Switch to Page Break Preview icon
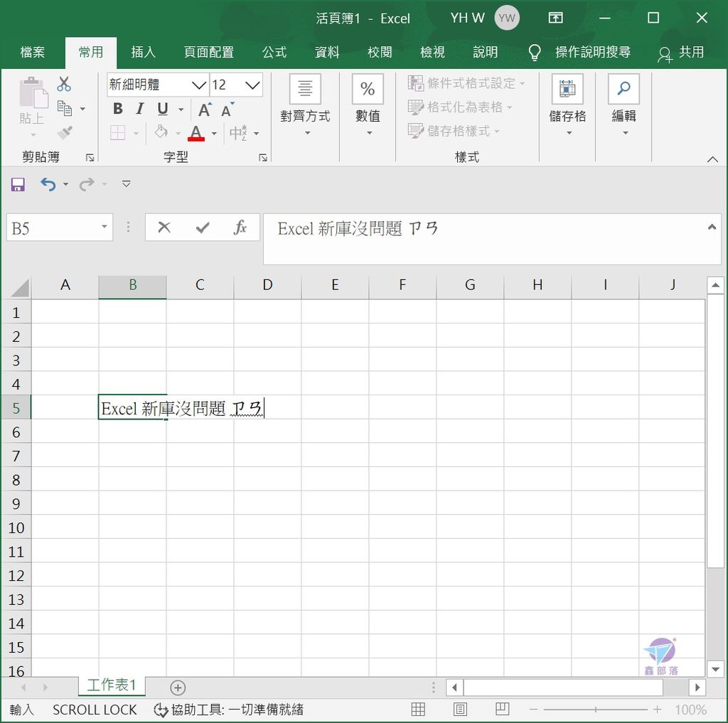 click(x=503, y=709)
